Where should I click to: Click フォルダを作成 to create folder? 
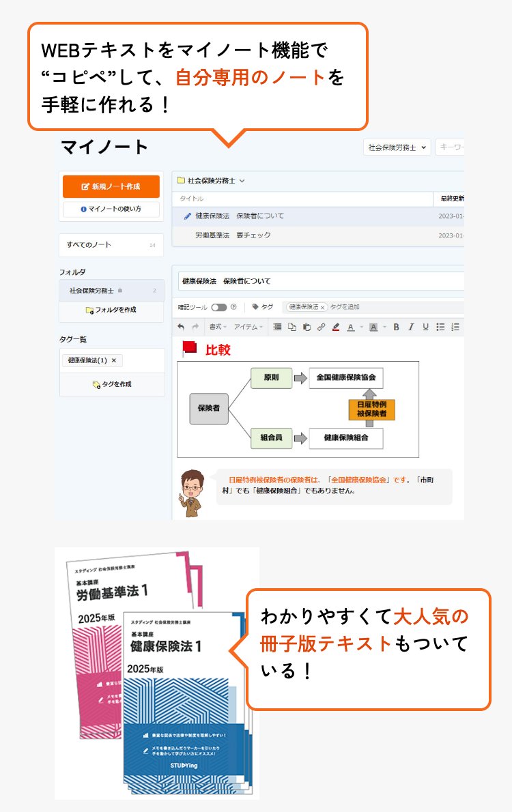coord(111,310)
